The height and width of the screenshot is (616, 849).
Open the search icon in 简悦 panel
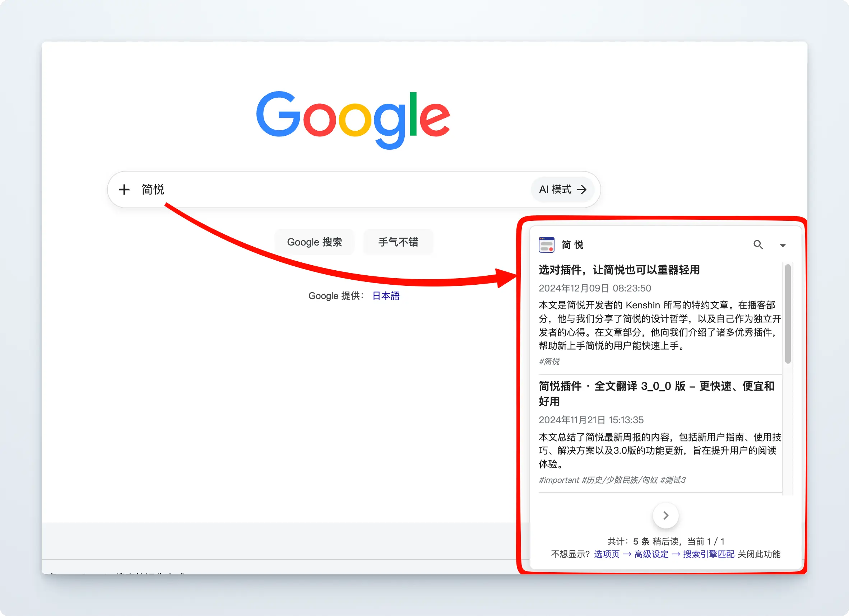[758, 245]
